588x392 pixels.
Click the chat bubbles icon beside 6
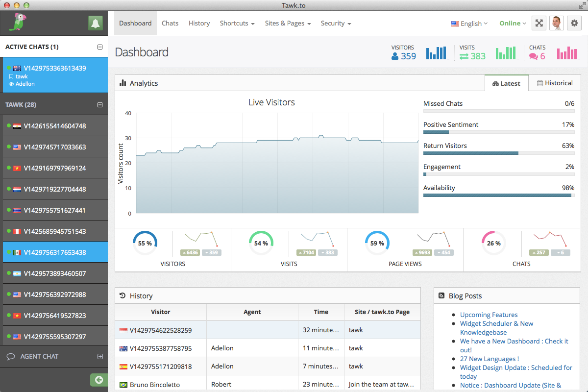click(x=534, y=56)
